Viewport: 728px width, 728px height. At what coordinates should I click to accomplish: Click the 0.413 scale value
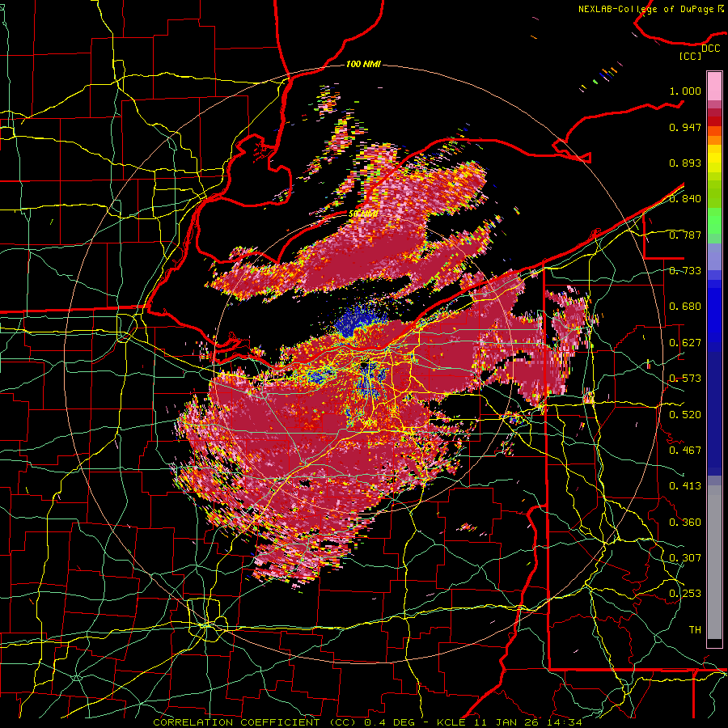click(685, 486)
